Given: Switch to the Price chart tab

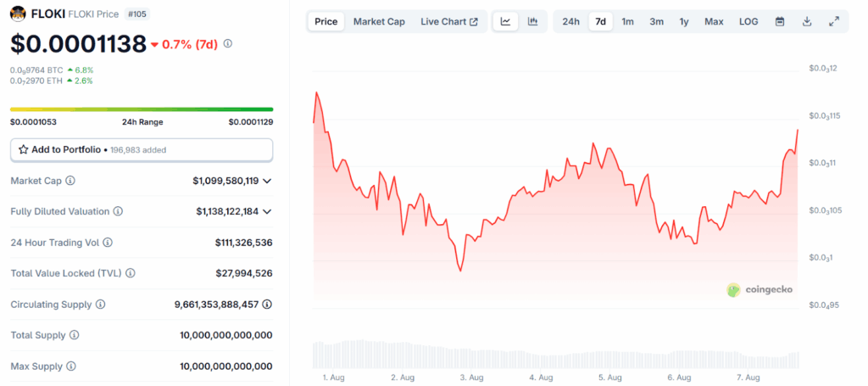Looking at the screenshot, I should 326,21.
